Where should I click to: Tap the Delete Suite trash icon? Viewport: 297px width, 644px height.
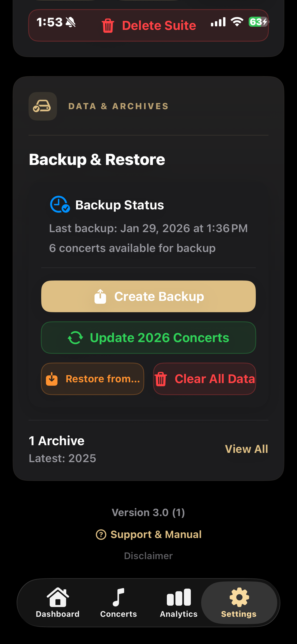[x=107, y=25]
